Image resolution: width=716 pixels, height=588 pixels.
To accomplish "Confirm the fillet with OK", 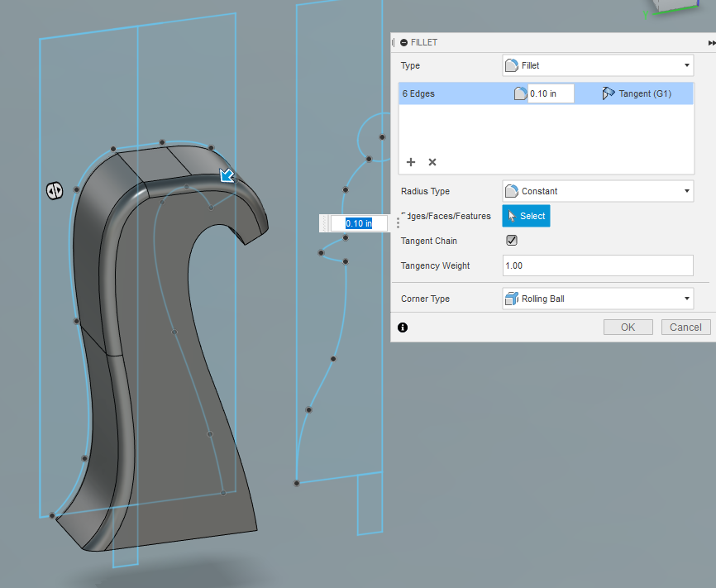I will [628, 327].
